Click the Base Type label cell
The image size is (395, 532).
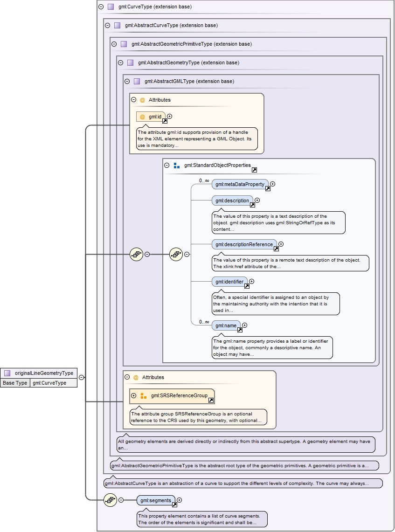click(x=15, y=383)
